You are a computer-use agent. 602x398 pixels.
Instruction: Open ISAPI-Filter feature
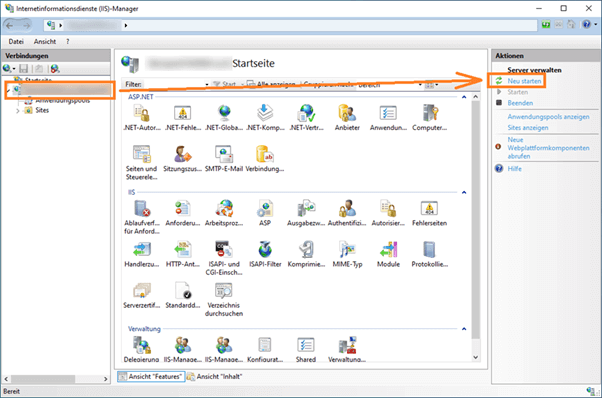[x=265, y=254]
